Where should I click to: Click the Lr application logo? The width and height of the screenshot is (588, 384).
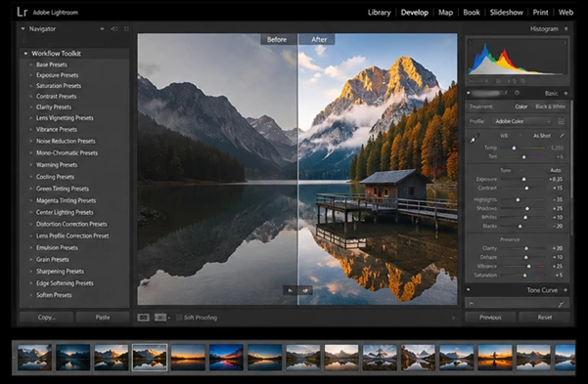click(23, 12)
